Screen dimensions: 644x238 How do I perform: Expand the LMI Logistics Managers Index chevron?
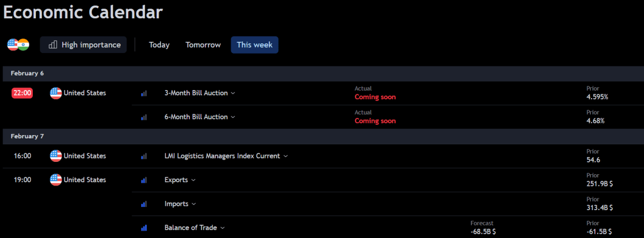point(286,157)
